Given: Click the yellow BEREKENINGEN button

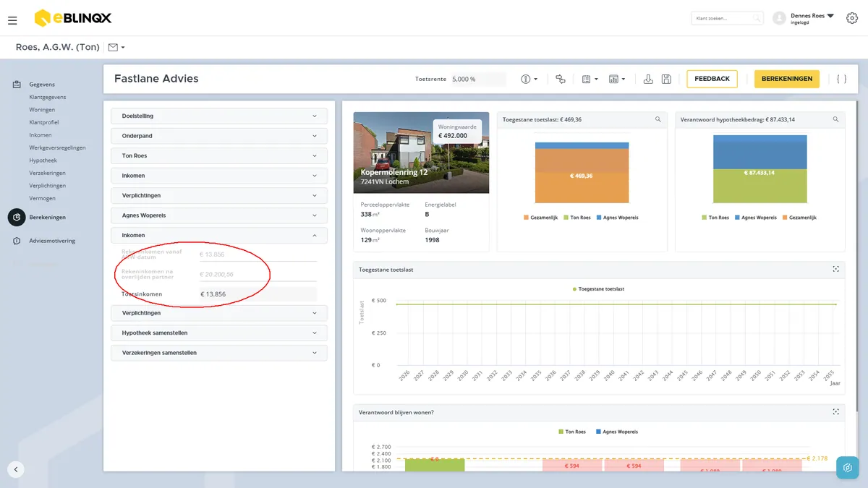Looking at the screenshot, I should [x=787, y=79].
